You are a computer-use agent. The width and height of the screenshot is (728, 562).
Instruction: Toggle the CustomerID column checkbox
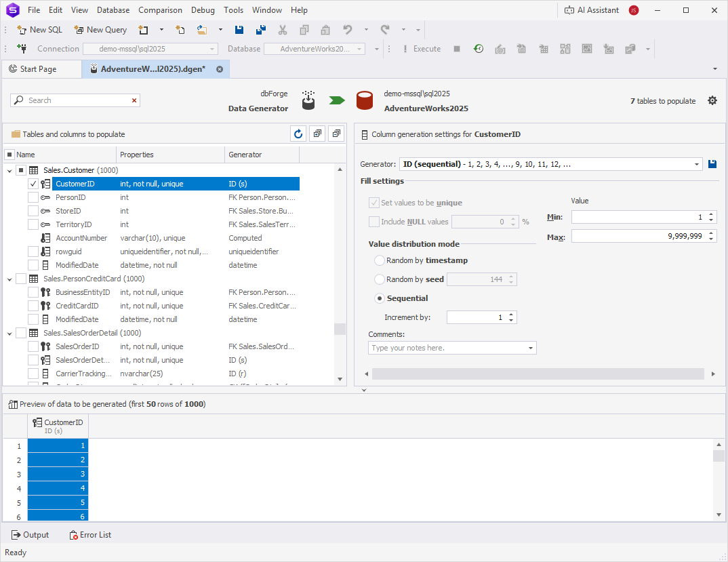coord(33,184)
